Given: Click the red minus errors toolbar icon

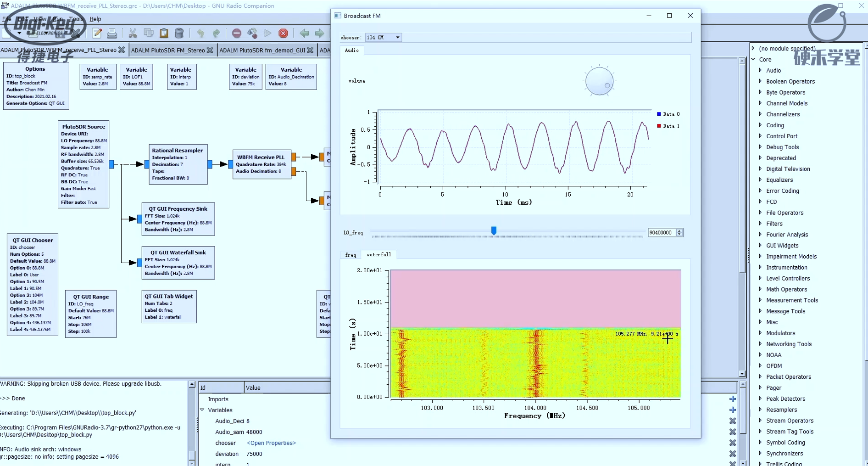Looking at the screenshot, I should [x=237, y=33].
